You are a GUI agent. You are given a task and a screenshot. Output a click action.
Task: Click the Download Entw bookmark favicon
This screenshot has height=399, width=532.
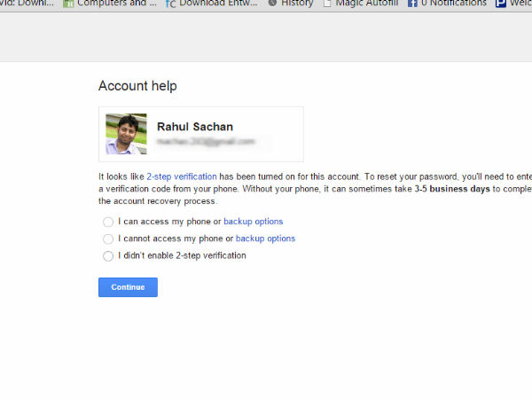(170, 4)
